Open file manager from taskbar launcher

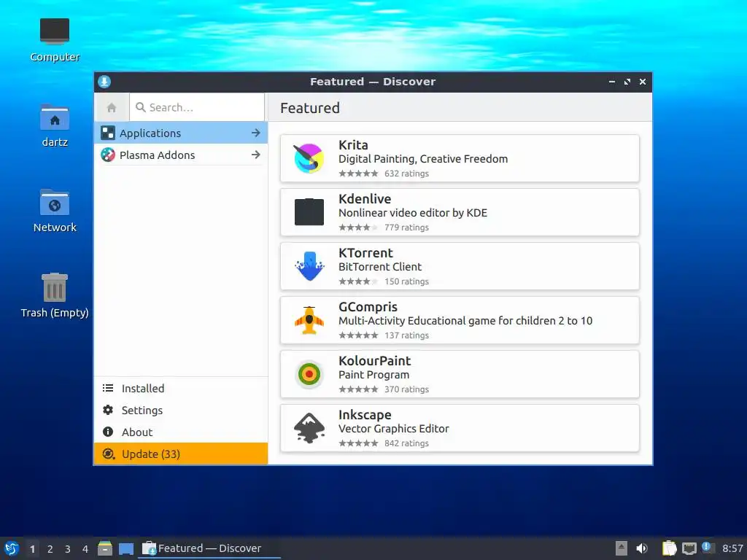coord(105,548)
